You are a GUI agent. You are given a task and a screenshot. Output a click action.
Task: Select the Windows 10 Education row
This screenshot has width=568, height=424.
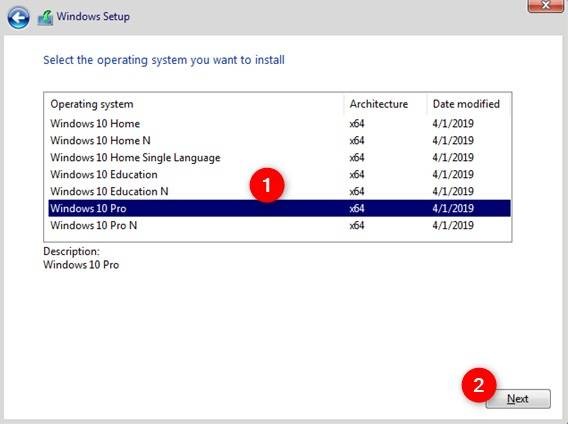279,175
